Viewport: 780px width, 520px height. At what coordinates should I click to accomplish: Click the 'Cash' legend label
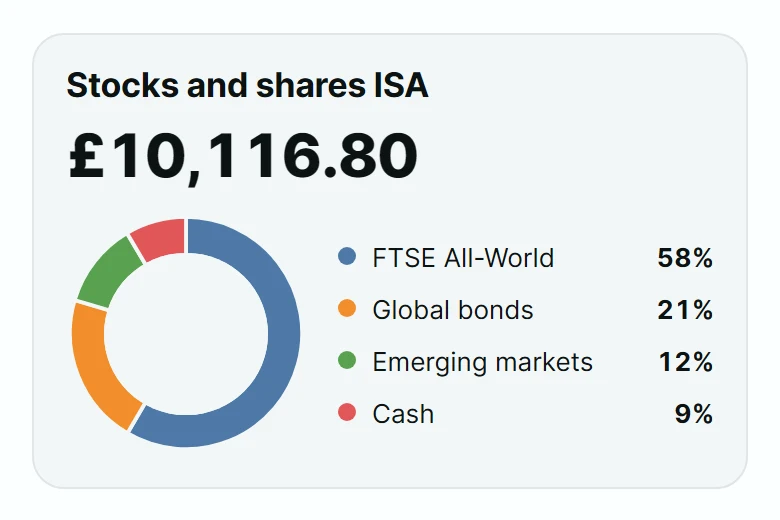403,414
